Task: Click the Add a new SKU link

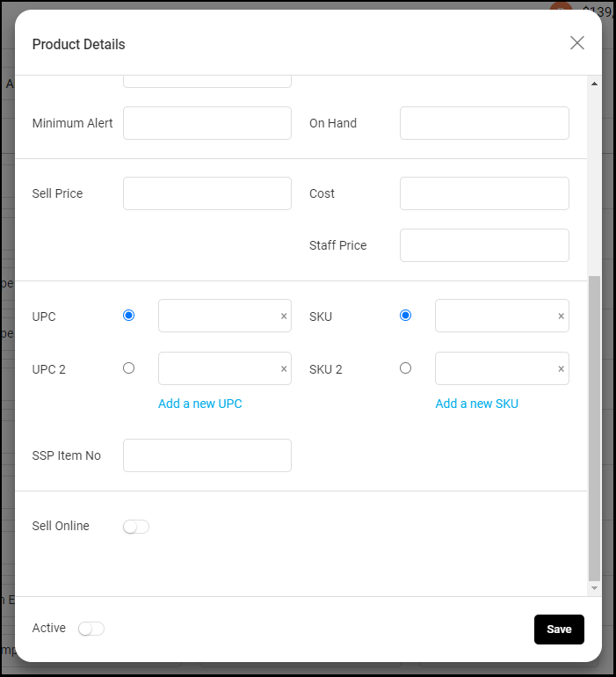Action: (x=476, y=404)
